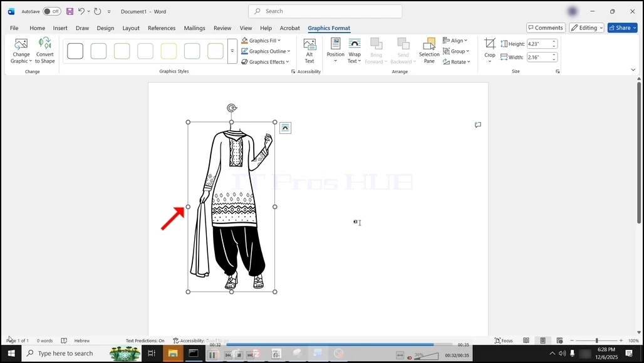Image resolution: width=644 pixels, height=363 pixels.
Task: Open Graphics Styles dialog launcher
Action: click(x=293, y=71)
